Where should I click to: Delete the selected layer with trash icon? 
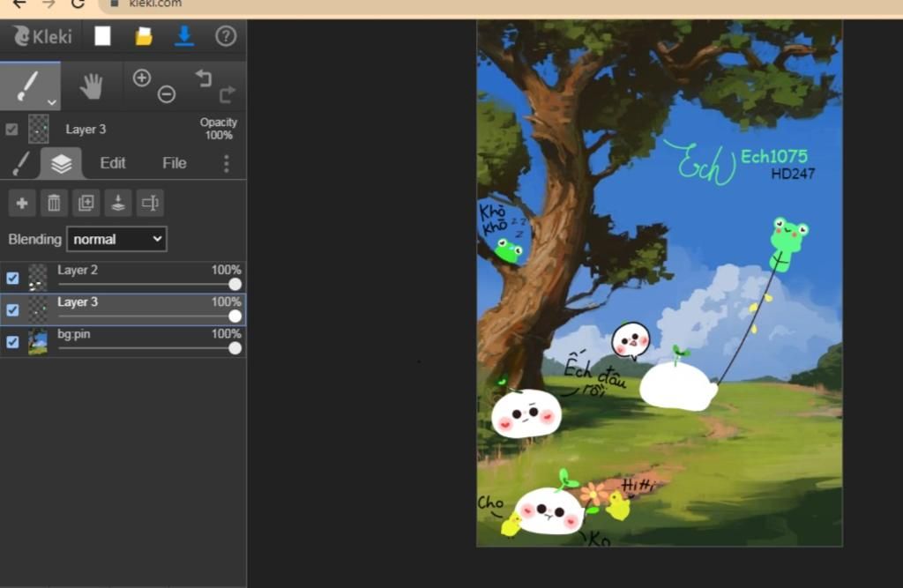click(54, 204)
